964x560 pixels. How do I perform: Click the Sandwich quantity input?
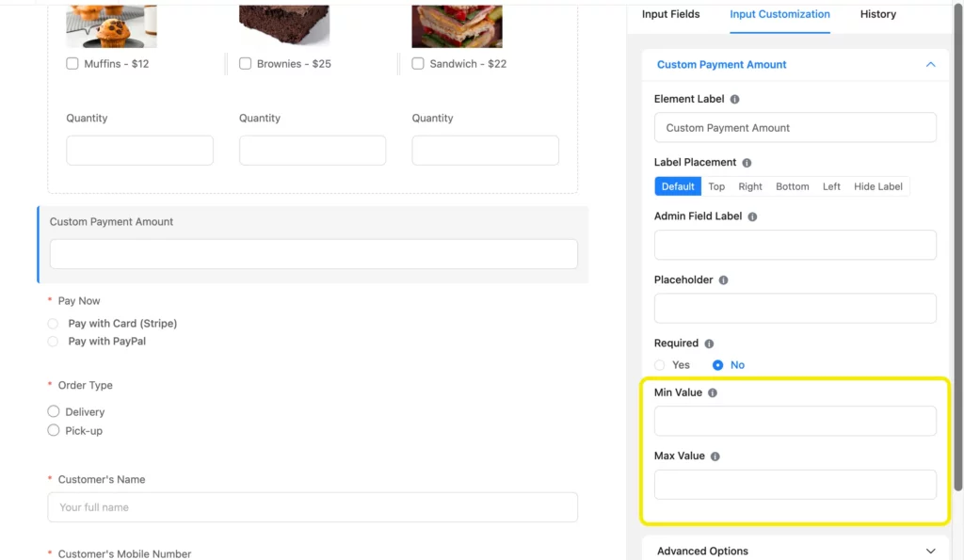(485, 151)
